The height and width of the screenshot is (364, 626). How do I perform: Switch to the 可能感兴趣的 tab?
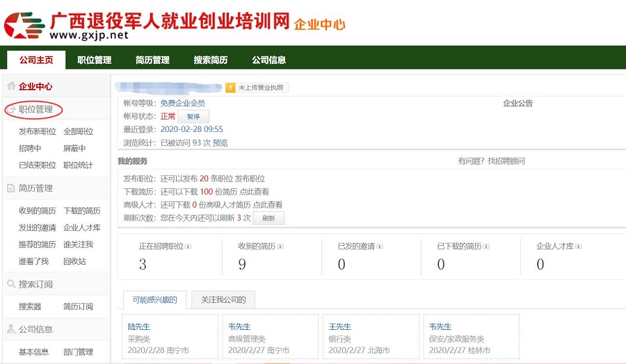[155, 300]
